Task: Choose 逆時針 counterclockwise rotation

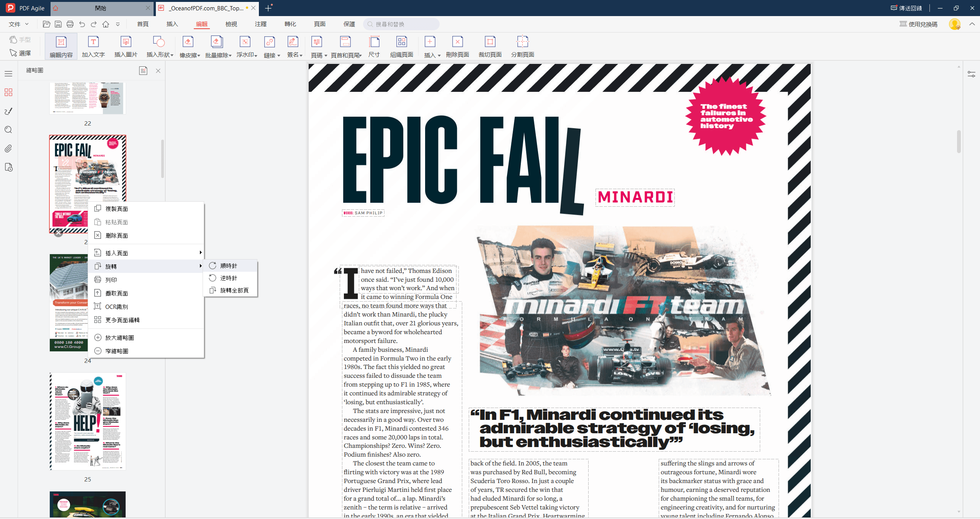Action: tap(230, 278)
